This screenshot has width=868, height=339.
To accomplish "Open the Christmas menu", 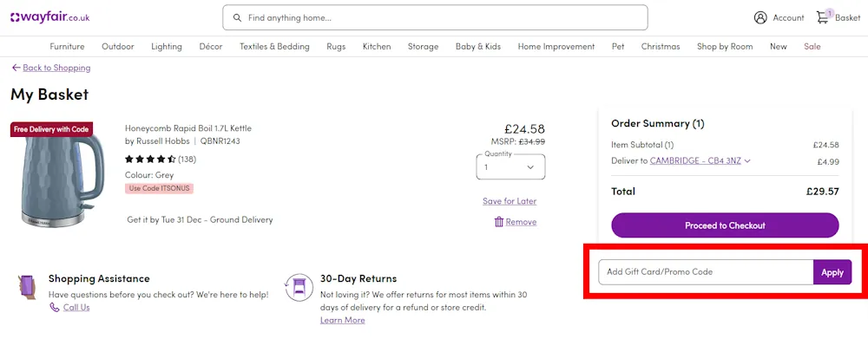I will click(661, 47).
